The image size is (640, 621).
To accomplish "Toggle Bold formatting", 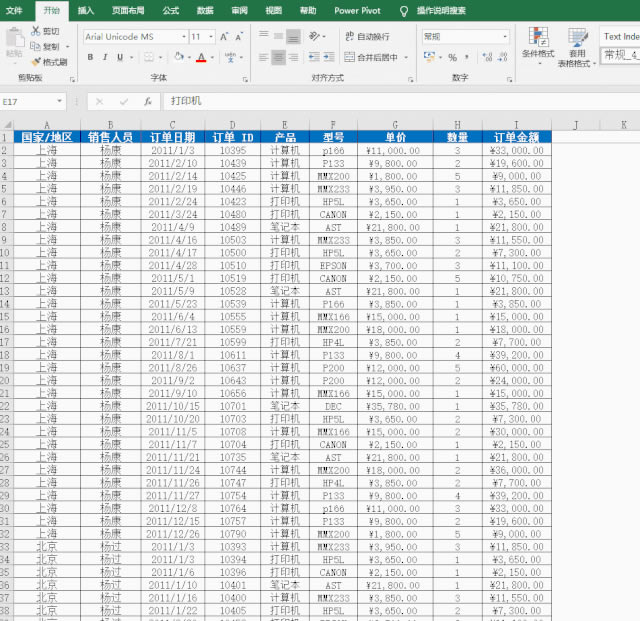I will 90,57.
